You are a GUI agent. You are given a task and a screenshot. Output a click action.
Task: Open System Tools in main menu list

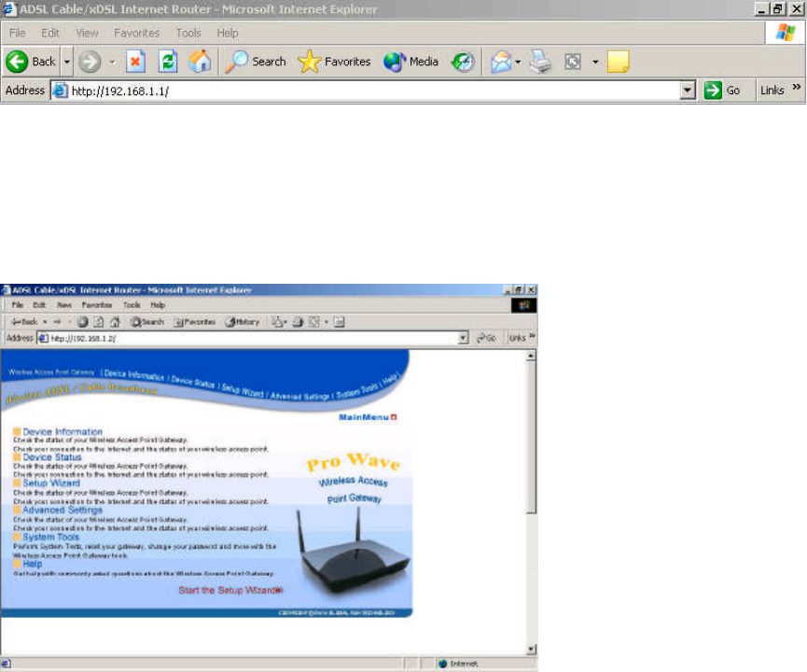point(51,537)
